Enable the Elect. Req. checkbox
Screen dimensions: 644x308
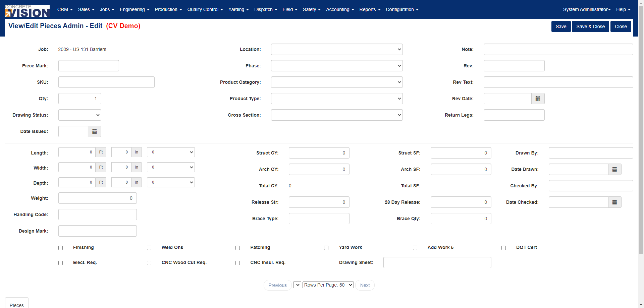61,263
